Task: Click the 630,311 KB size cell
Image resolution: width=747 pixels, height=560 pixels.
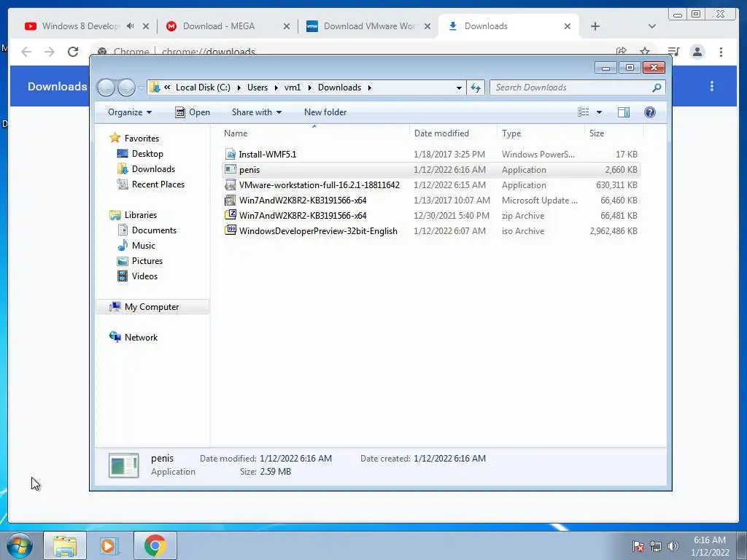Action: coord(616,185)
